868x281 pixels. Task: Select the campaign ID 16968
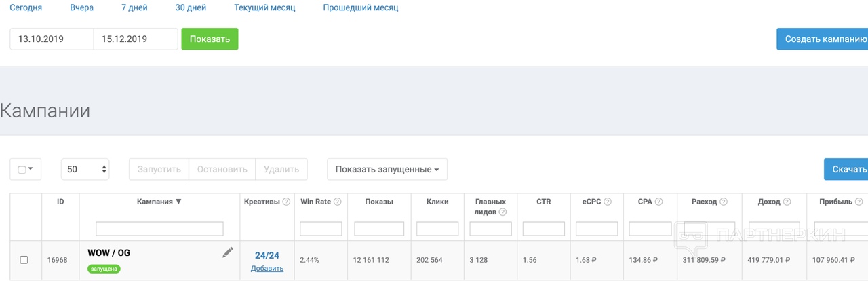[x=57, y=260]
